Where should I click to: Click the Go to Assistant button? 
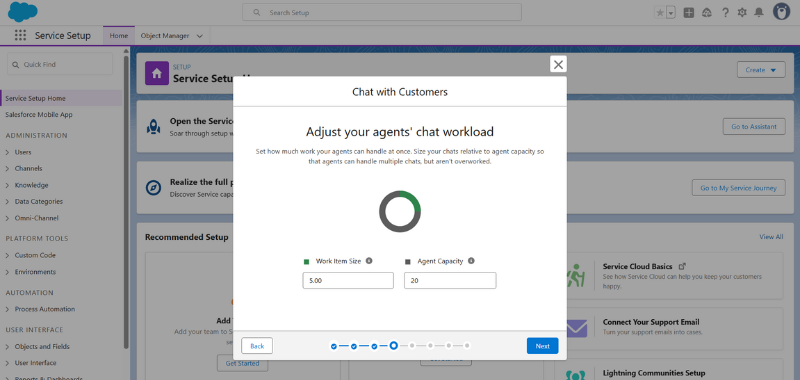[754, 126]
